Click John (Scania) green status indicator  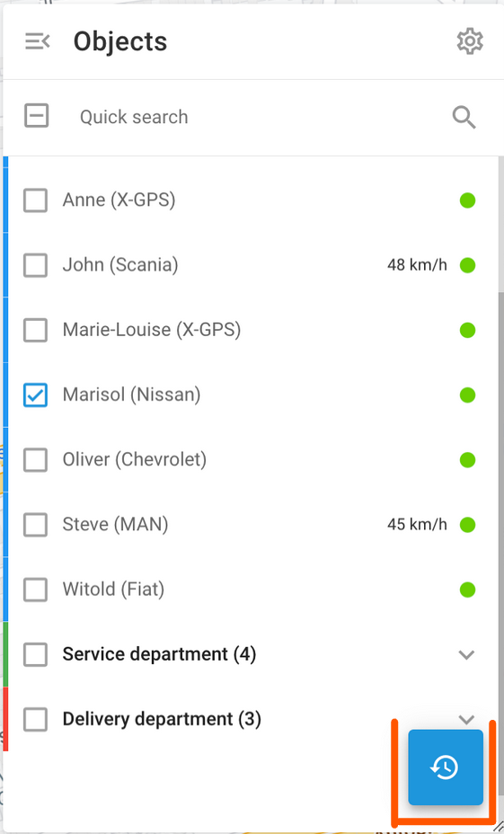(x=467, y=265)
